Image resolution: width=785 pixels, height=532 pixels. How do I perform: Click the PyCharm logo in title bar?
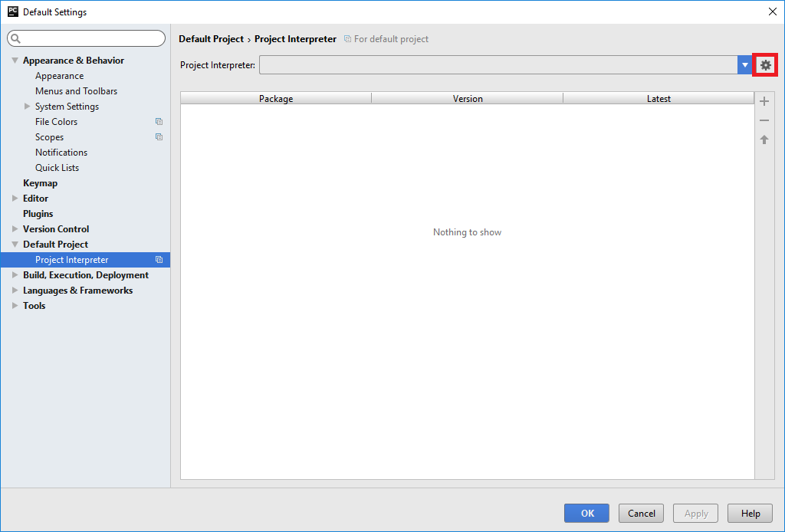[12, 11]
